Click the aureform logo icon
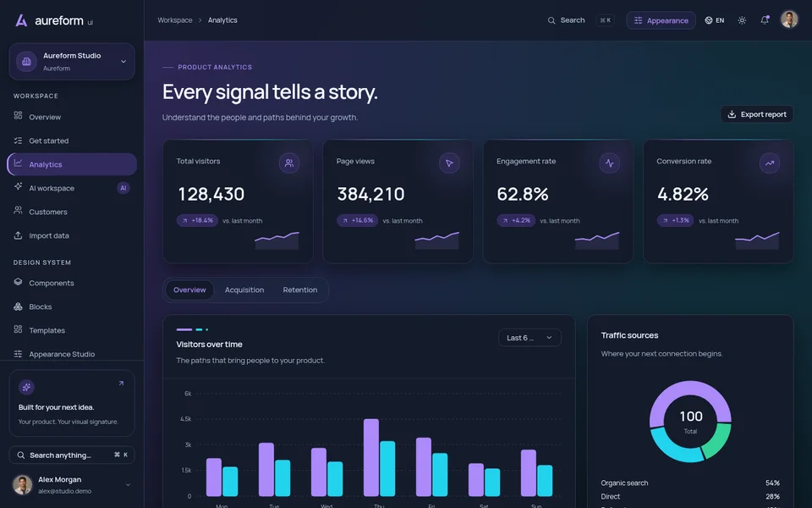 coord(21,20)
